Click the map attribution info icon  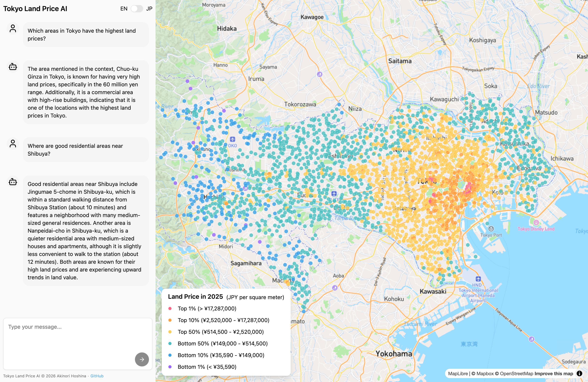click(579, 373)
